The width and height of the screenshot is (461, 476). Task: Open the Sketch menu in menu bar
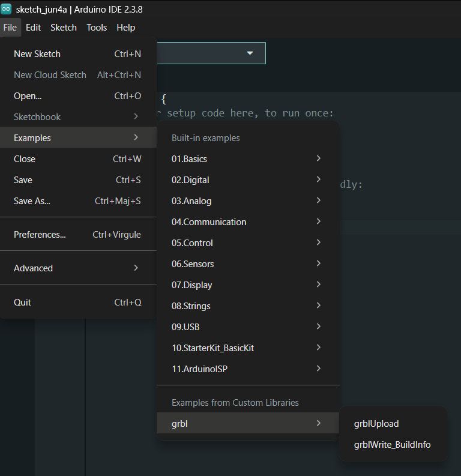coord(64,28)
